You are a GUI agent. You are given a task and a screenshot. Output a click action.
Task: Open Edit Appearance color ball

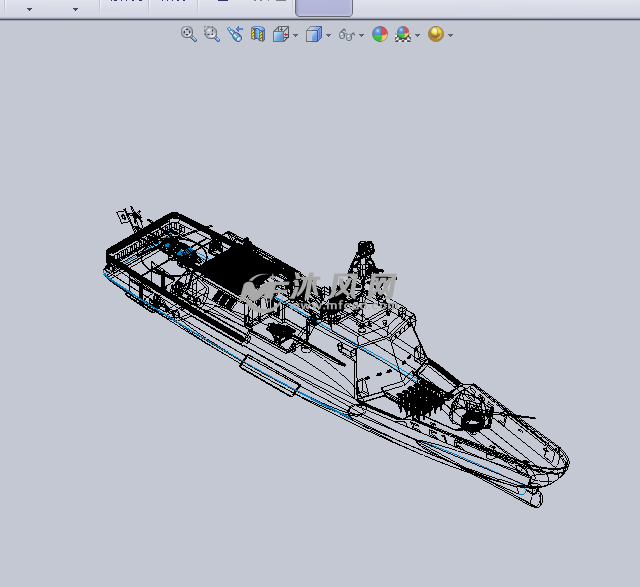tap(380, 34)
